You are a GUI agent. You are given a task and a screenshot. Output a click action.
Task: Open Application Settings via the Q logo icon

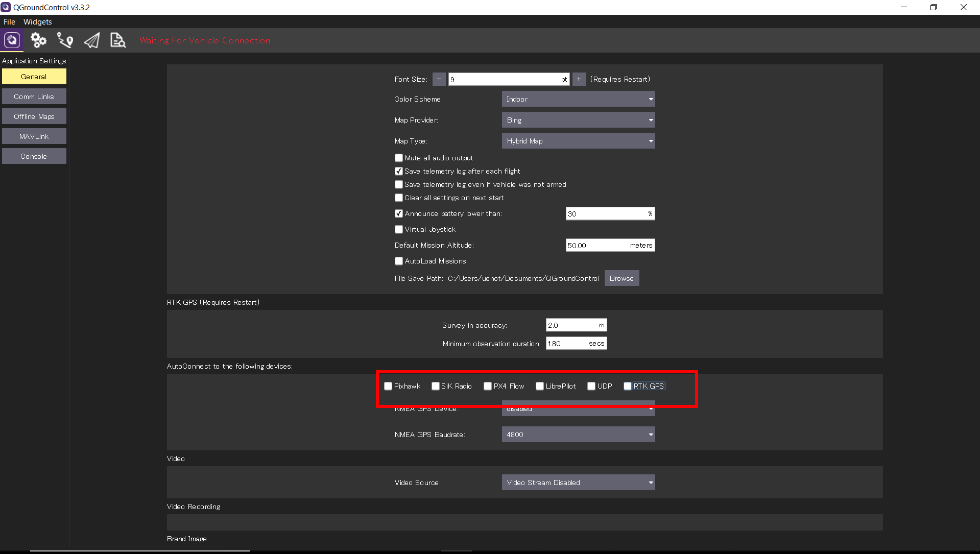coord(12,40)
